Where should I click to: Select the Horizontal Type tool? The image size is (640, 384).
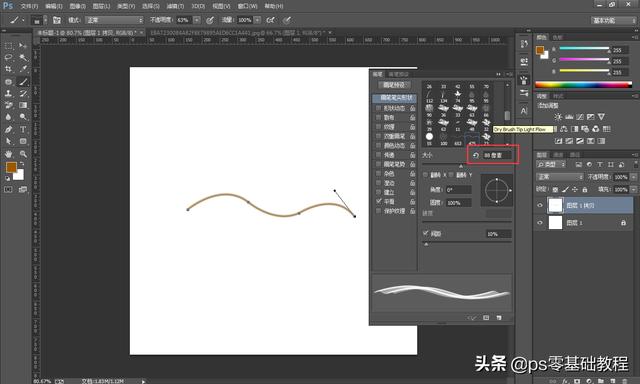pyautogui.click(x=23, y=129)
